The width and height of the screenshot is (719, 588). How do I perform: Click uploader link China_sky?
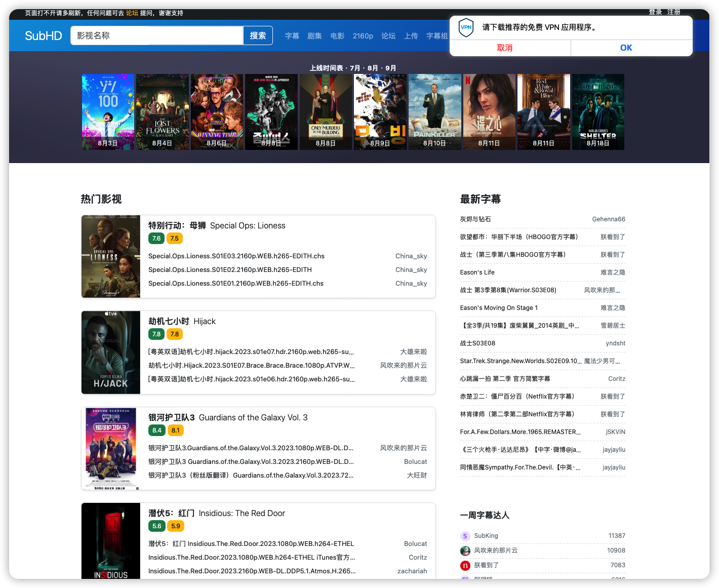pos(411,256)
